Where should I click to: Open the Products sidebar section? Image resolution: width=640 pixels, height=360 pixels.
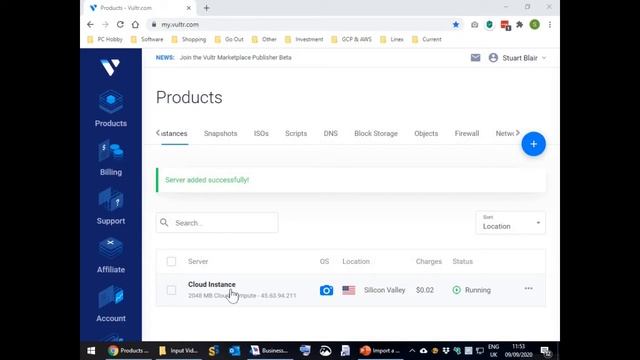111,109
